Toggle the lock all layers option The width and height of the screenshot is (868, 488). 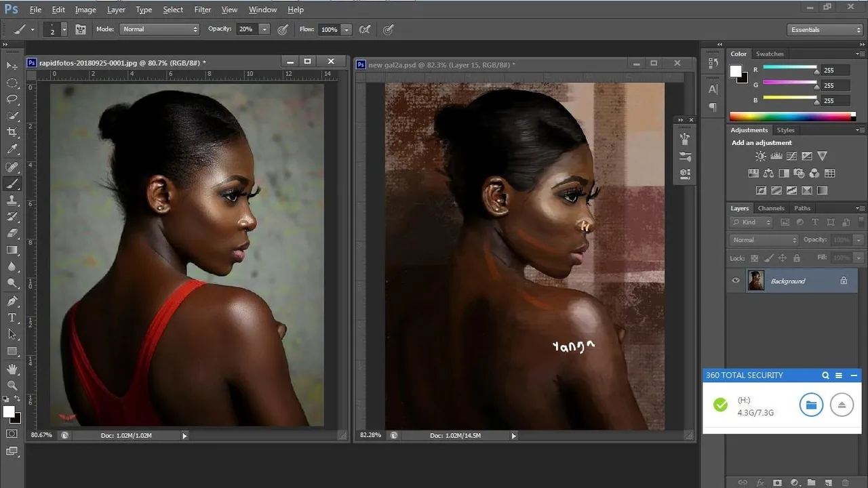tap(797, 258)
